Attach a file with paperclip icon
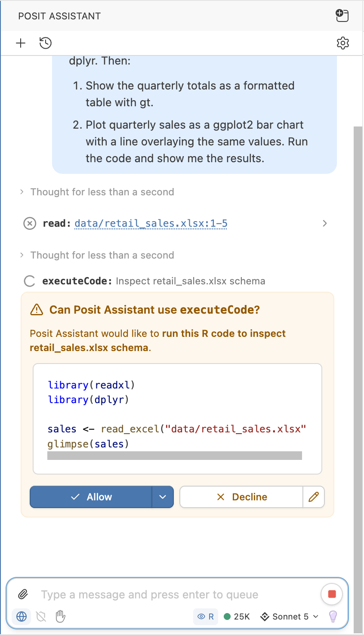This screenshot has height=635, width=364. (23, 595)
